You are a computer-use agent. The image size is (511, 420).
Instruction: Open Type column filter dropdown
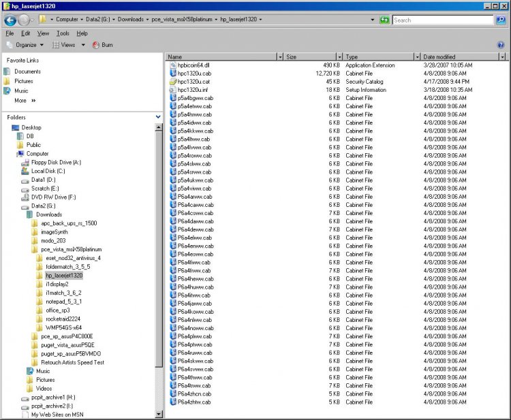417,57
